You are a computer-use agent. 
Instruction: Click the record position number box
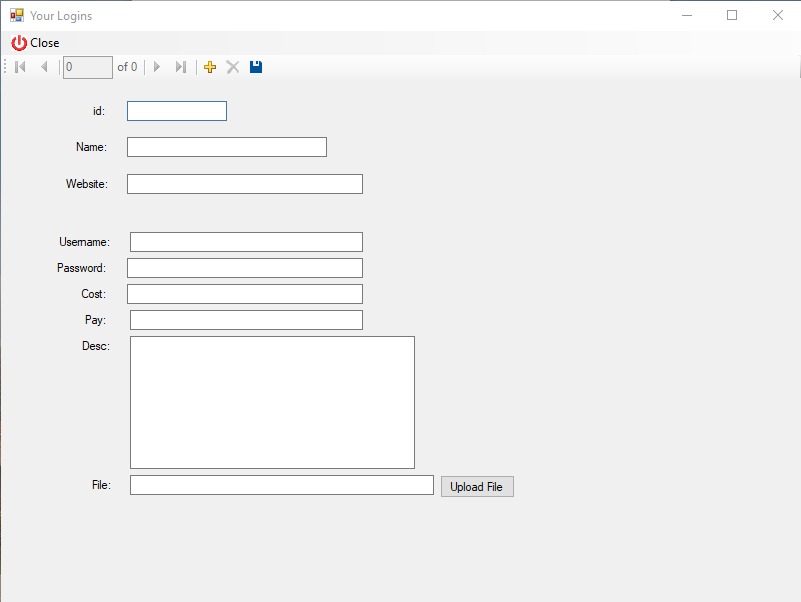(x=87, y=67)
